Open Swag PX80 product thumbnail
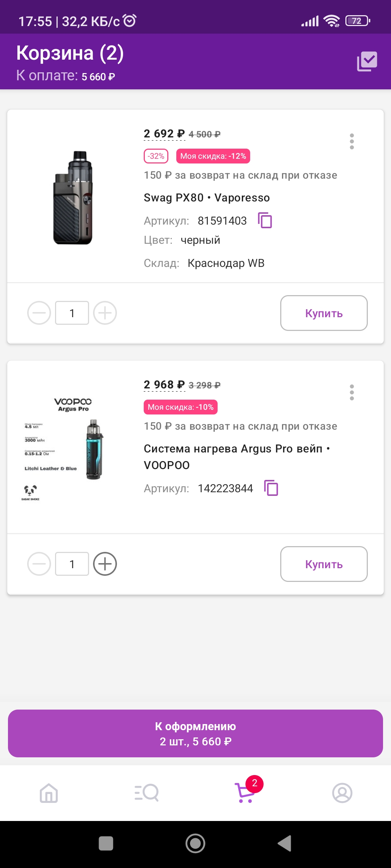 [x=73, y=197]
